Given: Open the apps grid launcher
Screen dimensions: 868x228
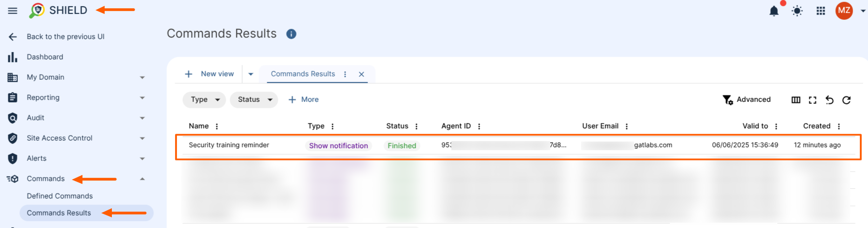Looking at the screenshot, I should 821,11.
